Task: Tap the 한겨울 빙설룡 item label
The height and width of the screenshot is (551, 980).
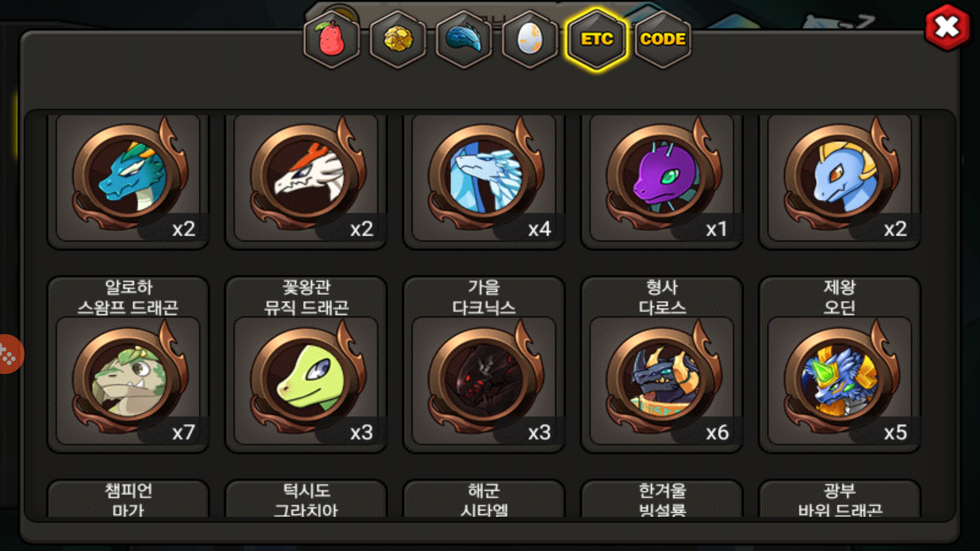Action: click(x=662, y=499)
